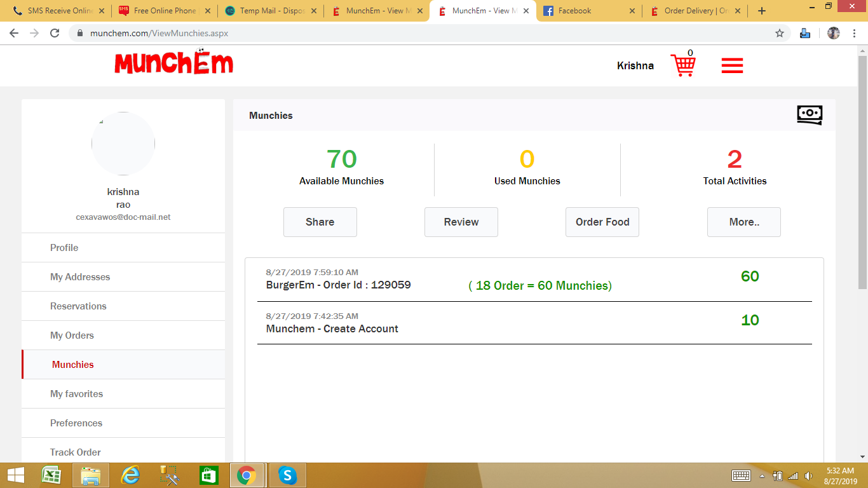Open the red hamburger menu

click(x=732, y=65)
